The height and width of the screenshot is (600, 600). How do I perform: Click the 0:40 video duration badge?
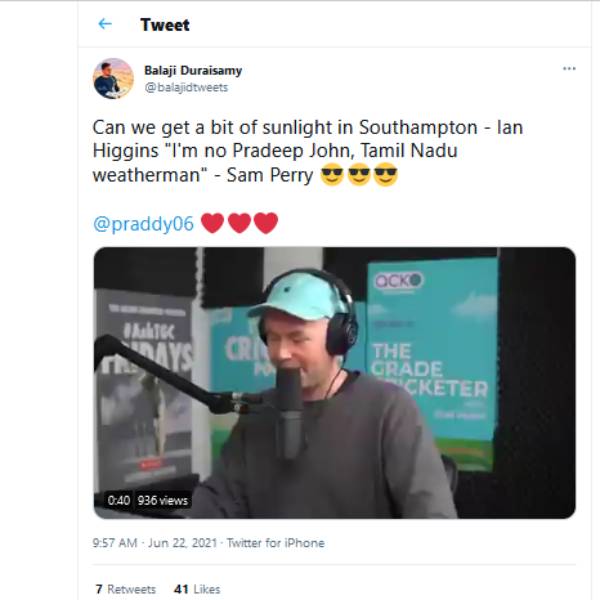point(119,500)
